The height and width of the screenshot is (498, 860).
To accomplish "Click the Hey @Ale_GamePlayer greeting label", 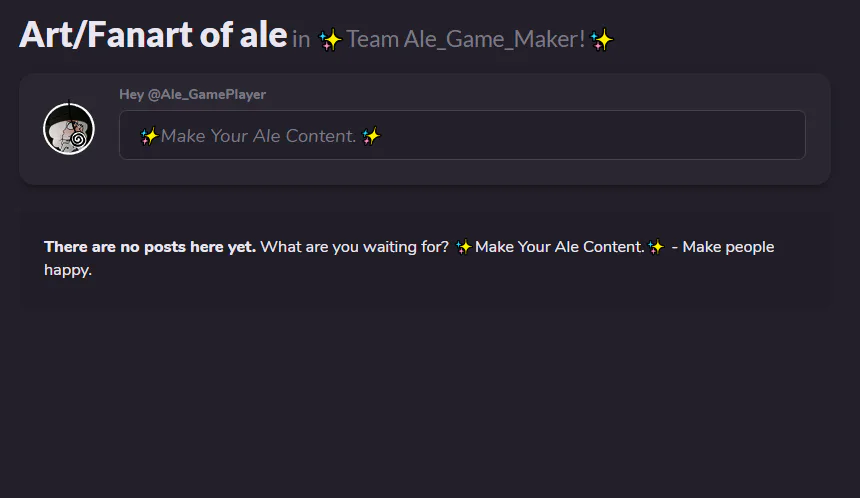I will coord(192,94).
